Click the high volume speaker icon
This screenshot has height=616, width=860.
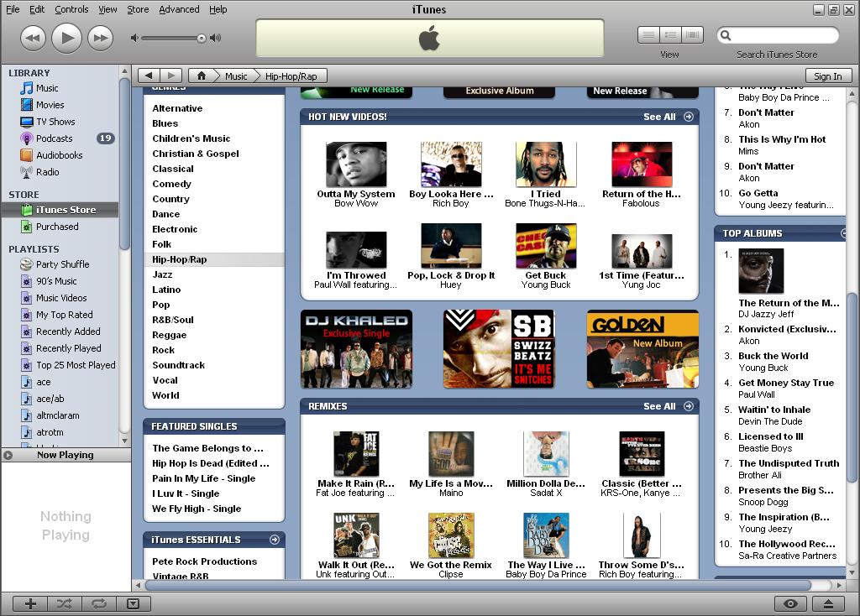216,38
